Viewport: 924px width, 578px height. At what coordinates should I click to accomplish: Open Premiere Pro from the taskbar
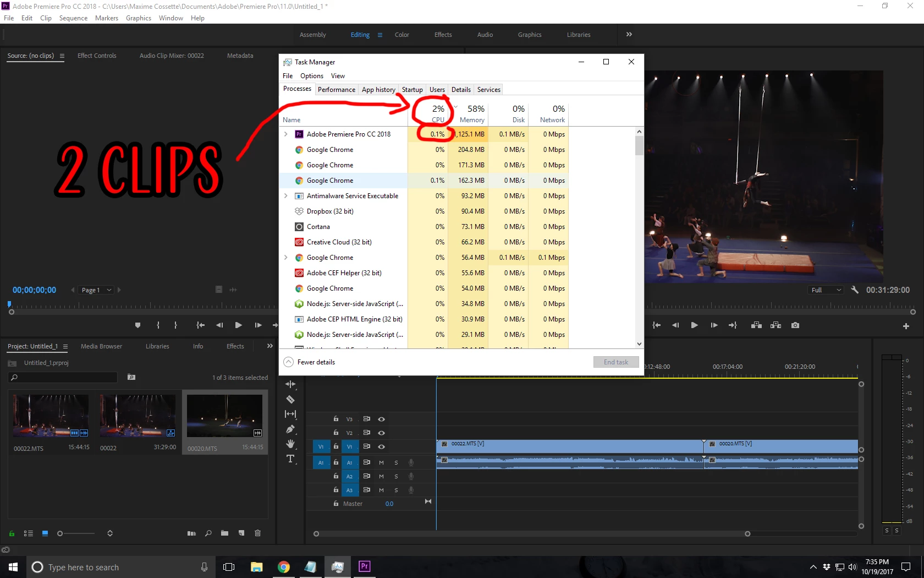[364, 566]
